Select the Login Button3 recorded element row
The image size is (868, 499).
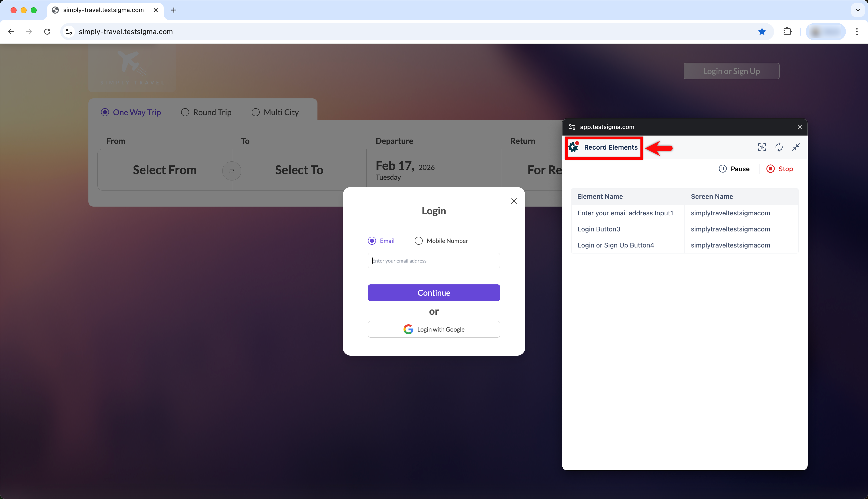599,229
